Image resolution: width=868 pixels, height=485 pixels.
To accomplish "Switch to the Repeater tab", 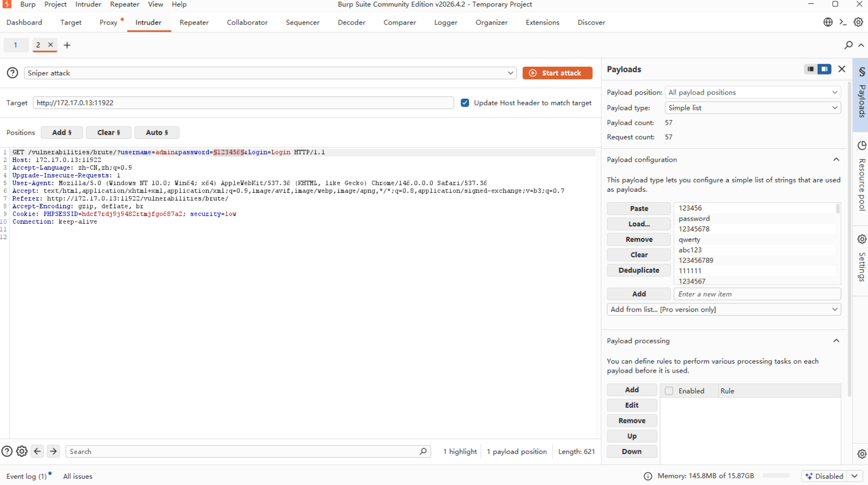I will click(194, 22).
